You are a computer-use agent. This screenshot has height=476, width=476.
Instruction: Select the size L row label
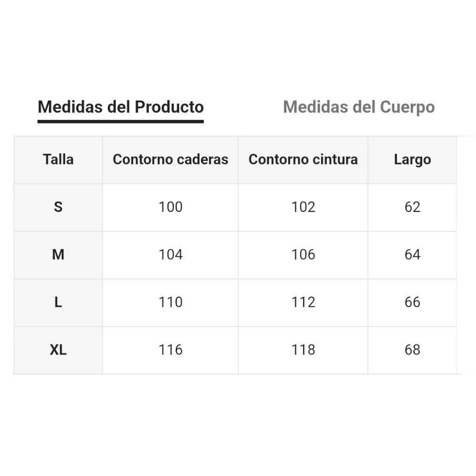[58, 302]
